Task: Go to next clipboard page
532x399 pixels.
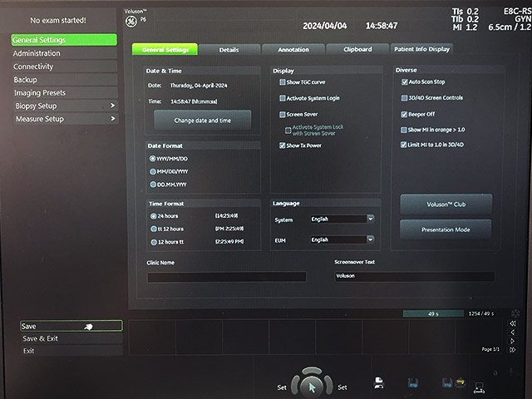Action: 513,341
